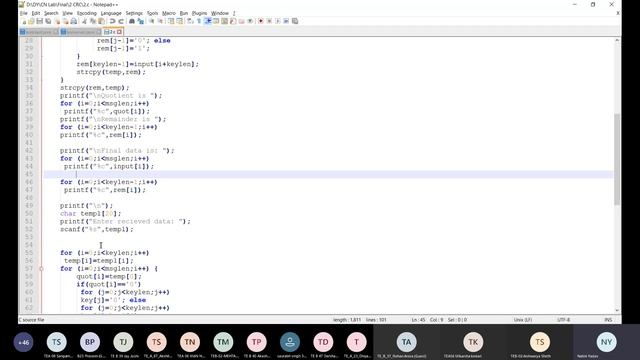
Task: Open the Window menu
Action: click(x=220, y=13)
